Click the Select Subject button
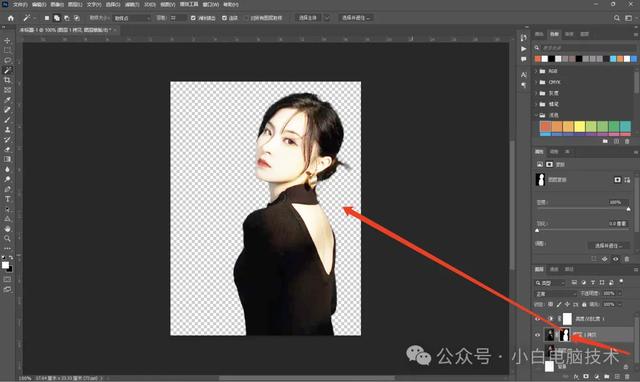The height and width of the screenshot is (382, 640). click(308, 18)
